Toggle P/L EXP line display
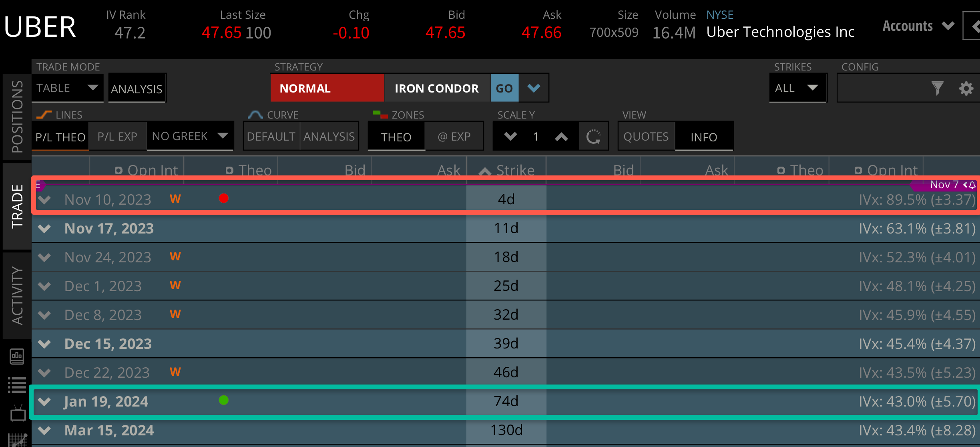980x447 pixels. [x=117, y=137]
